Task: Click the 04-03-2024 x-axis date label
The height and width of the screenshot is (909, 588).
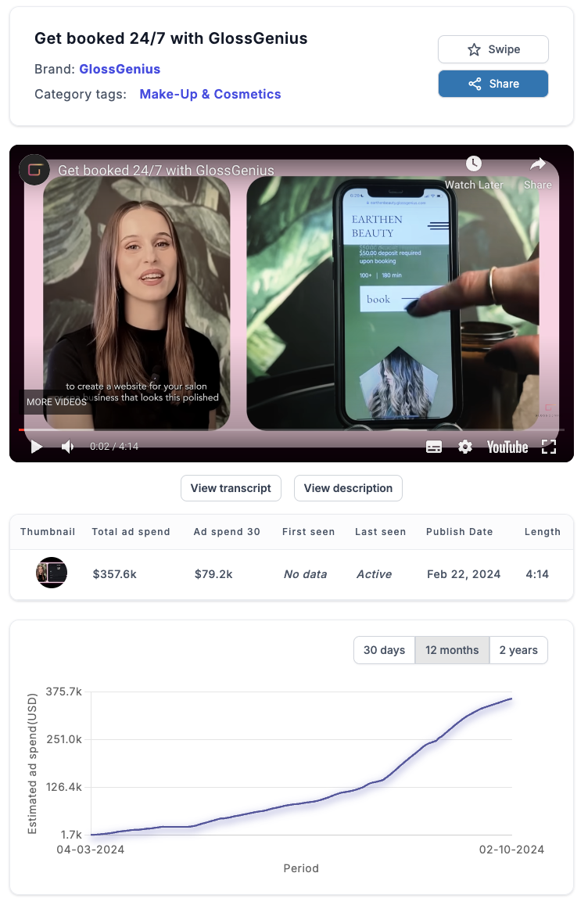Action: tap(91, 850)
